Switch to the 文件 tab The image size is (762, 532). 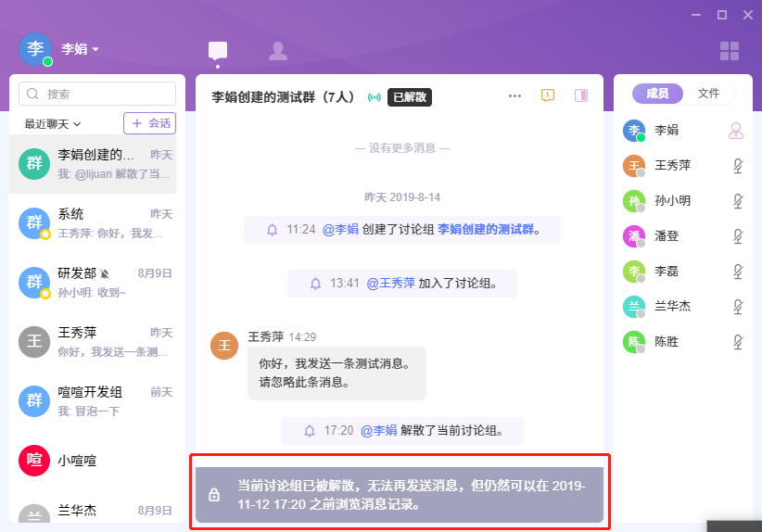708,94
